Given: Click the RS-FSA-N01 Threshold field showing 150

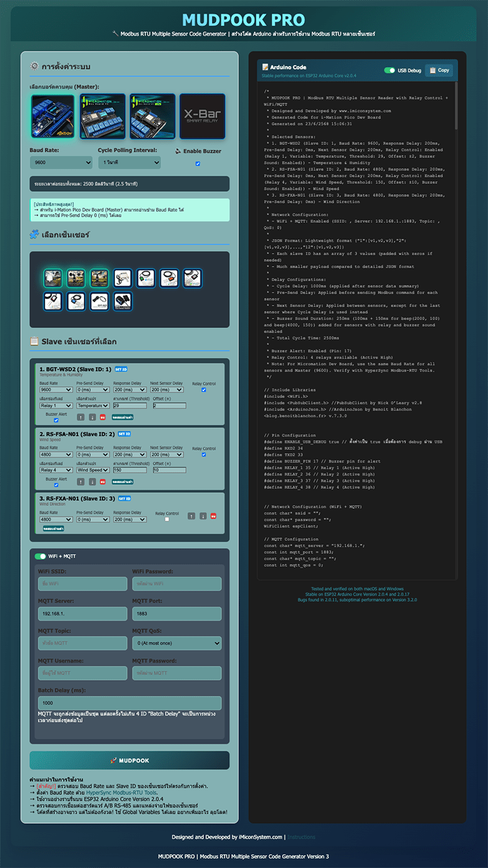Looking at the screenshot, I should click(x=130, y=470).
